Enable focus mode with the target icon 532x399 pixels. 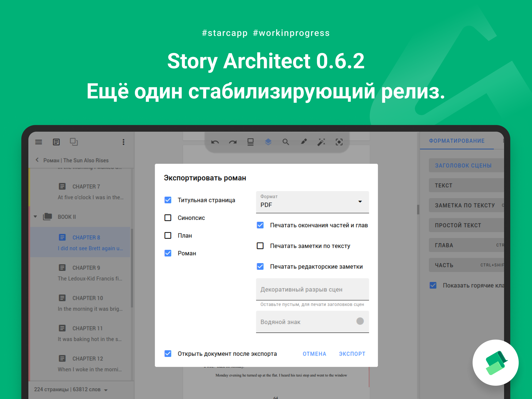click(x=339, y=142)
